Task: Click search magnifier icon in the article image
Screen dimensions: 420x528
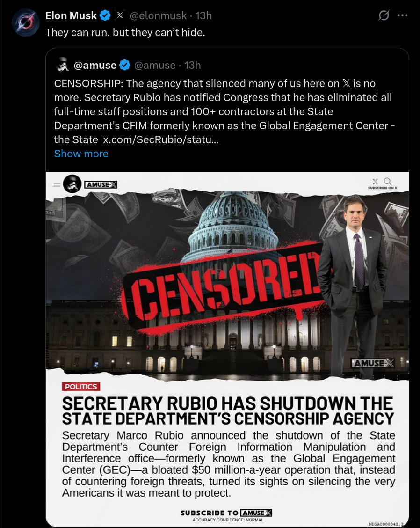Action: click(x=387, y=182)
